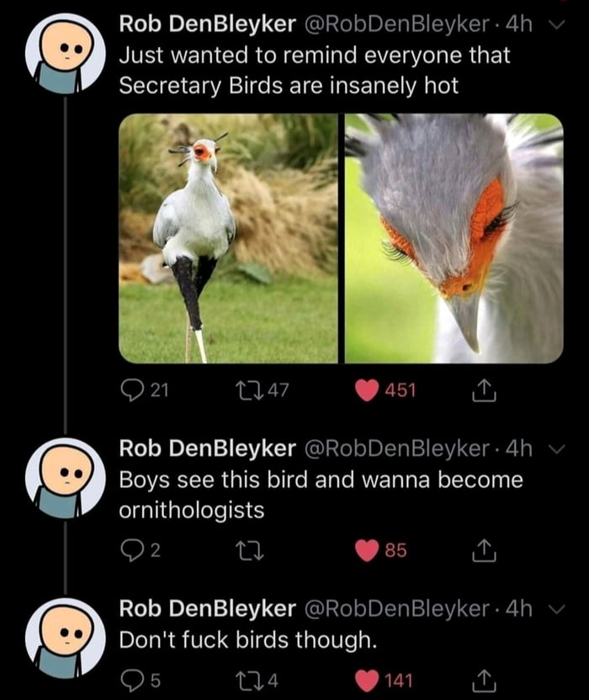This screenshot has height=700, width=589.
Task: Click the reply bubble showing 5 replies
Action: [x=133, y=681]
